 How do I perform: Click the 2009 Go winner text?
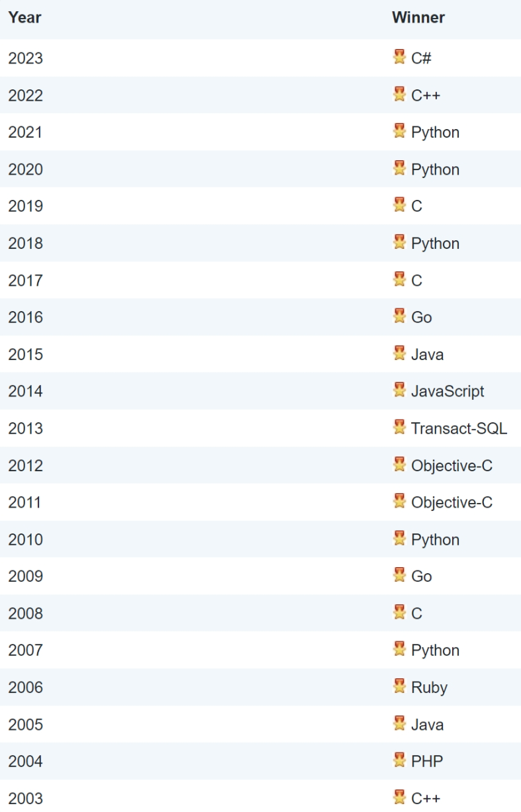421,577
